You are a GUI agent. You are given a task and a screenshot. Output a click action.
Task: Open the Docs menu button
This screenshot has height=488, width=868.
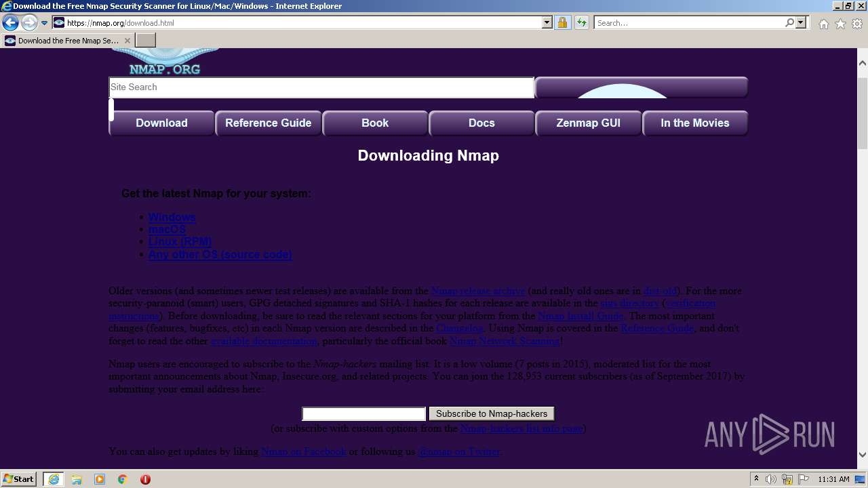[481, 123]
